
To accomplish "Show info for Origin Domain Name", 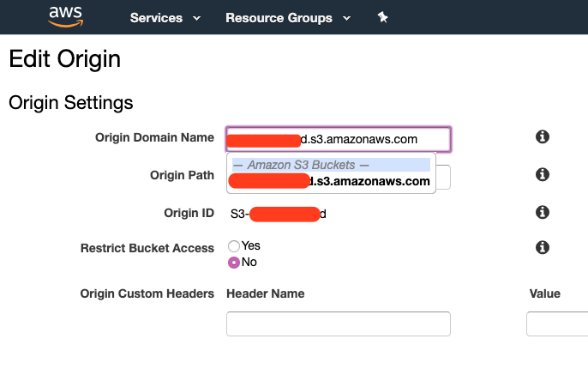I will [543, 136].
